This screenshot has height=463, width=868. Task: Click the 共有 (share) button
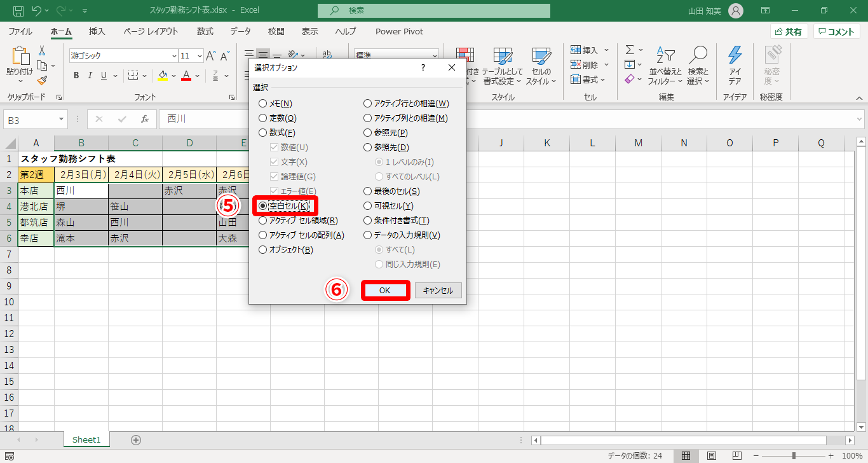pos(789,32)
